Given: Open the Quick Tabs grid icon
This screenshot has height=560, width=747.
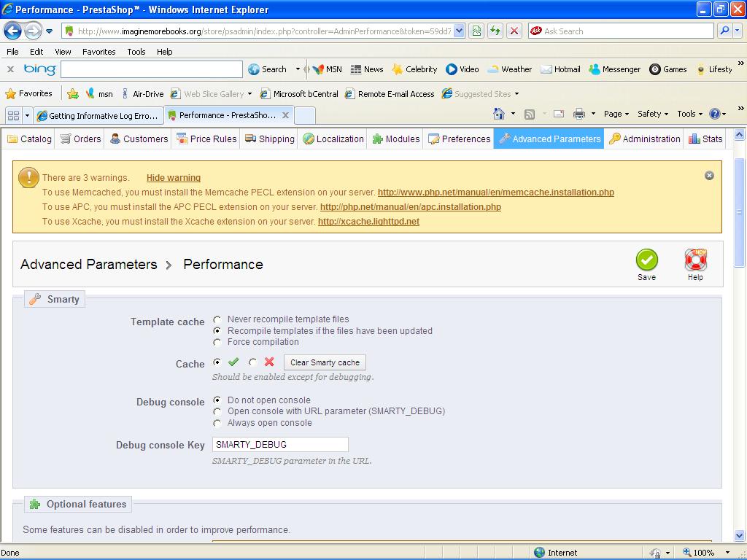Looking at the screenshot, I should pyautogui.click(x=14, y=115).
